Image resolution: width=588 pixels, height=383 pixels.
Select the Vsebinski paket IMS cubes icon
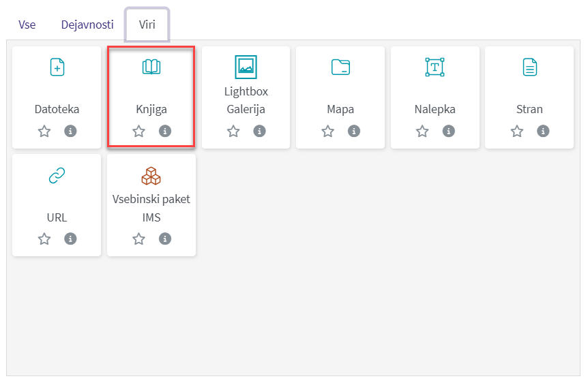(x=151, y=176)
